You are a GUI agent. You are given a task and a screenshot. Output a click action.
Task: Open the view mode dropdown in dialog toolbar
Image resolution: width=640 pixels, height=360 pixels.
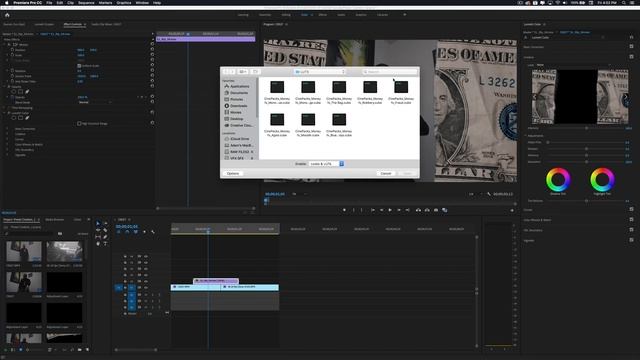(243, 72)
